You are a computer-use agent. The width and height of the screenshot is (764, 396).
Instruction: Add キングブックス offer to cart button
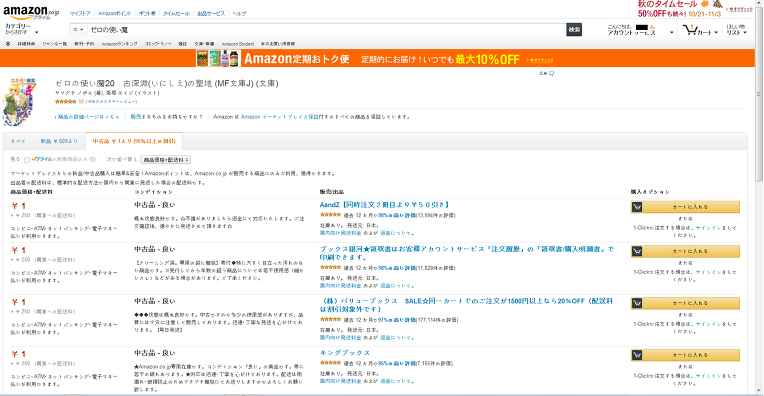pos(686,355)
